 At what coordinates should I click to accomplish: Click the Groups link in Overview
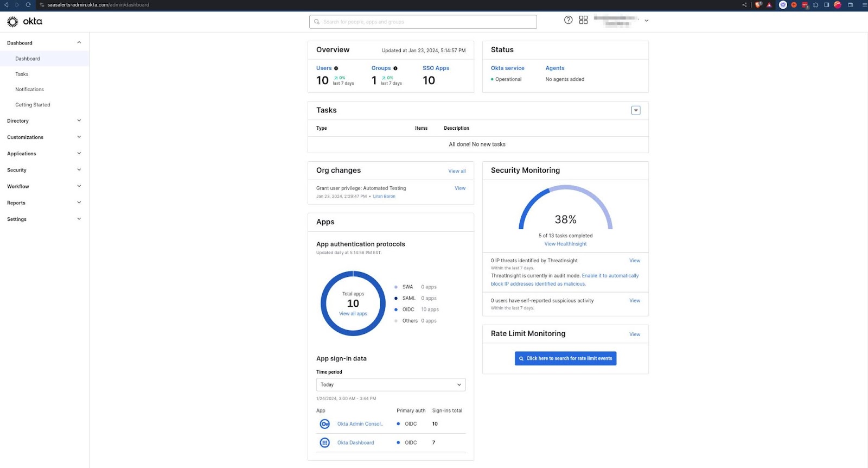381,68
